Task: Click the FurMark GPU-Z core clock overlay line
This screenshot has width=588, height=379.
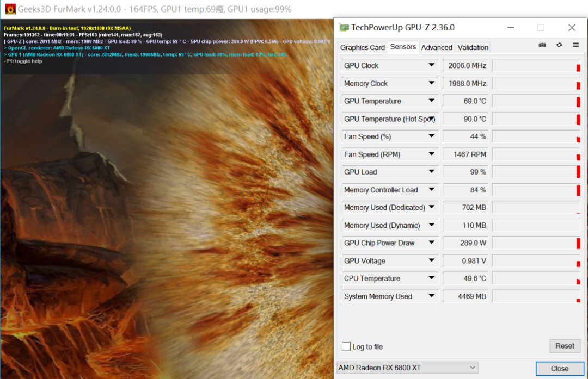Action: point(167,41)
